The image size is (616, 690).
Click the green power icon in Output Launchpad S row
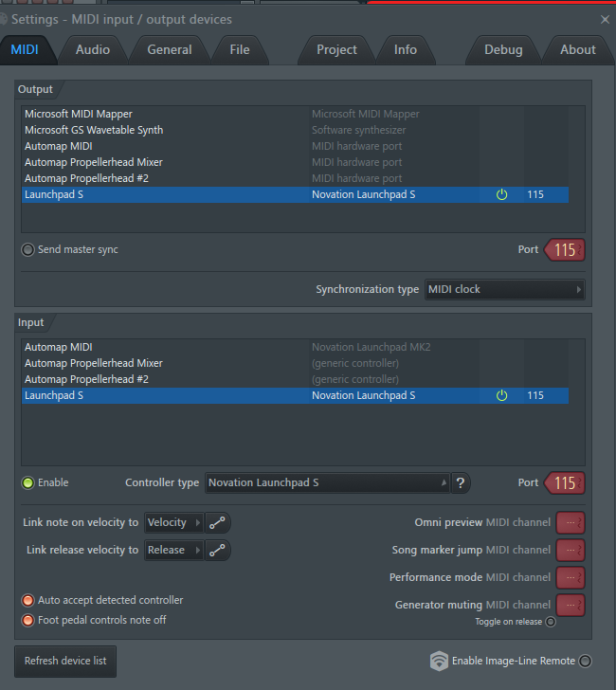[x=501, y=194]
